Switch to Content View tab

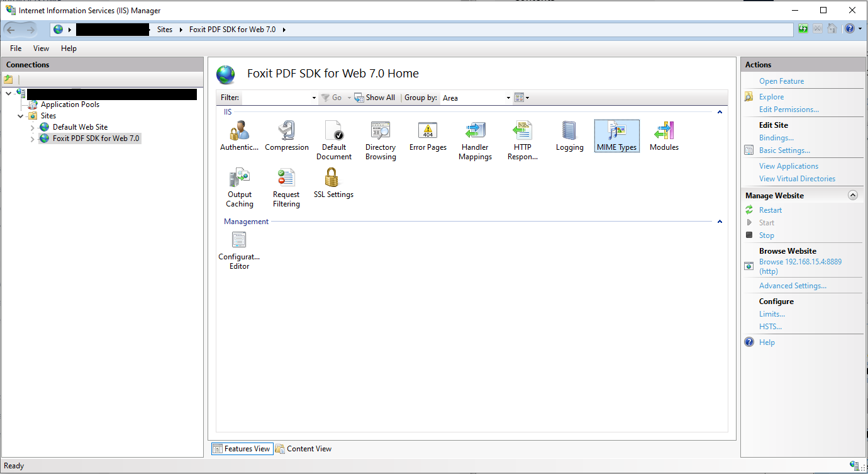(303, 449)
